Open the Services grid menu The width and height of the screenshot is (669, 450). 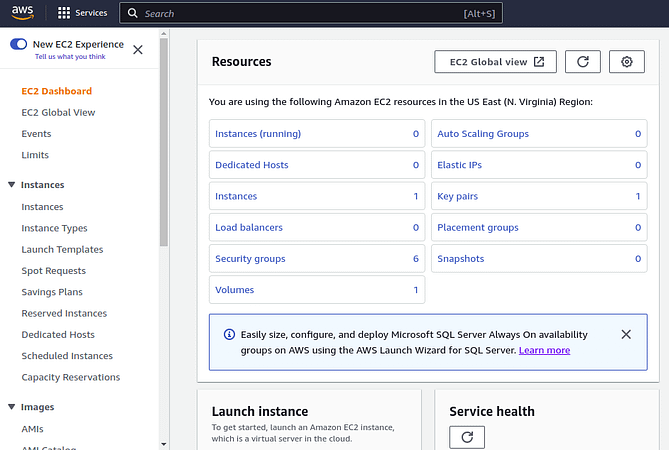64,13
